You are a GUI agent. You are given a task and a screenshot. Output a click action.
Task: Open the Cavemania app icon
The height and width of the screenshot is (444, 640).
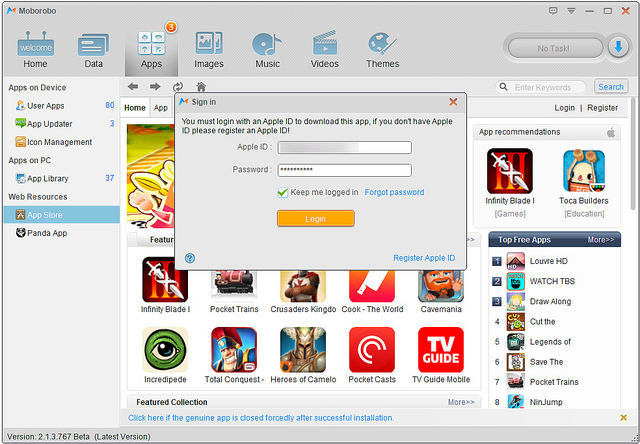(x=441, y=285)
